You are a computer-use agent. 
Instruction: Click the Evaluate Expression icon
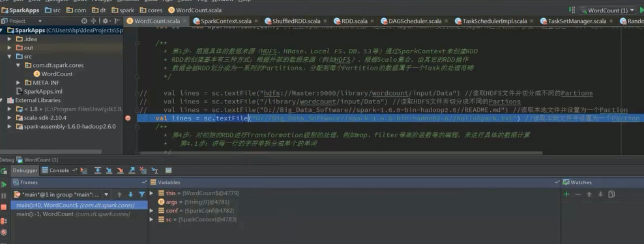(168, 170)
